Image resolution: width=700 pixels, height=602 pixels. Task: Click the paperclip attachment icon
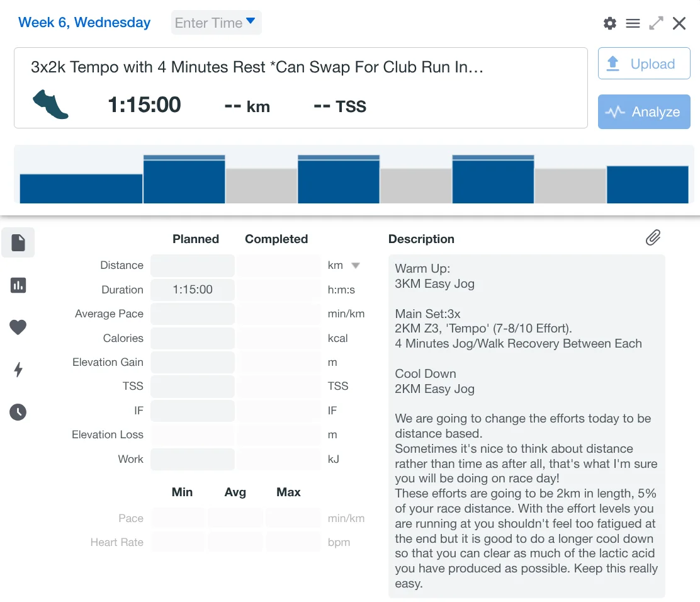[653, 237]
